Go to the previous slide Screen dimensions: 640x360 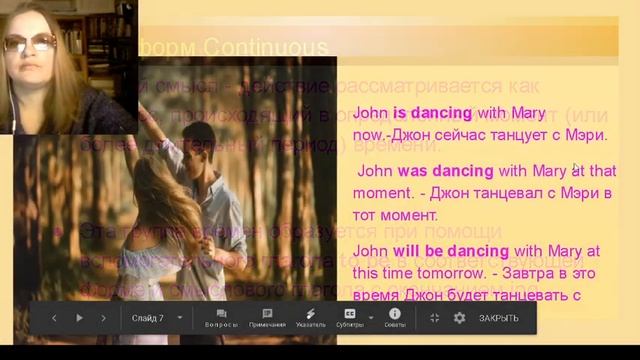click(x=54, y=318)
